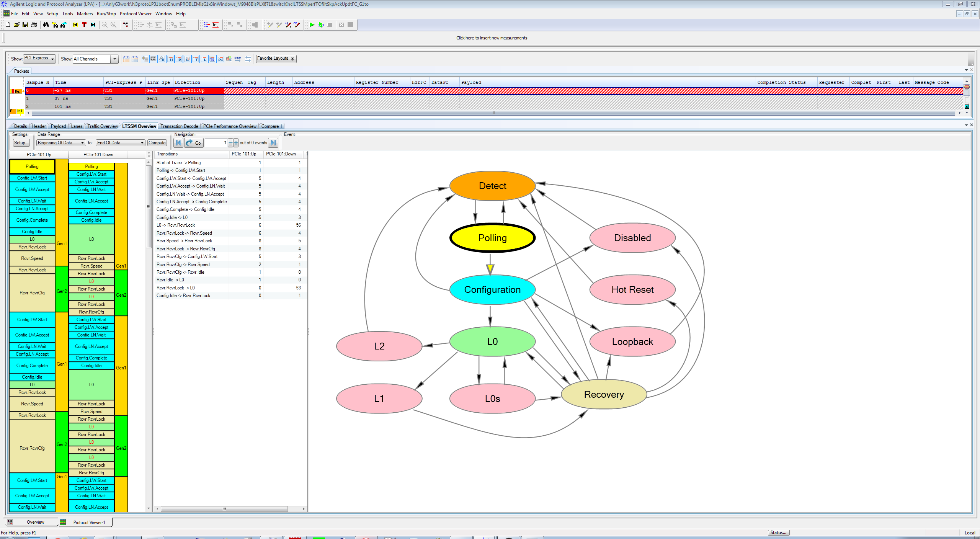This screenshot has height=539, width=980.
Task: Toggle the Details (D) pane button
Action: click(x=162, y=59)
